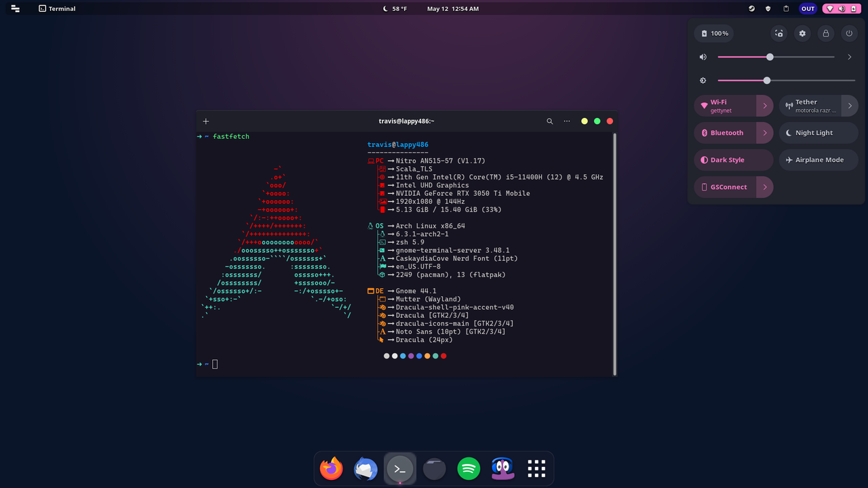Expand the Wi-Fi networks list arrow
The height and width of the screenshot is (488, 868).
coord(765,106)
